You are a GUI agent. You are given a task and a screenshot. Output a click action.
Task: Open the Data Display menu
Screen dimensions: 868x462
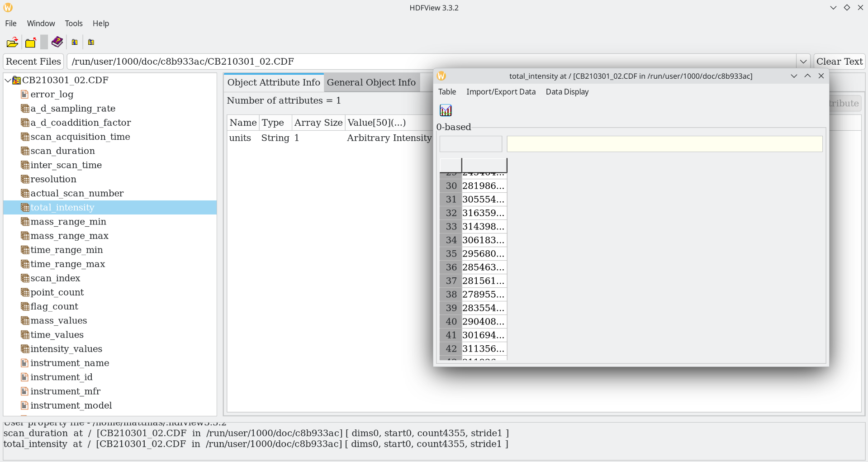(x=567, y=92)
